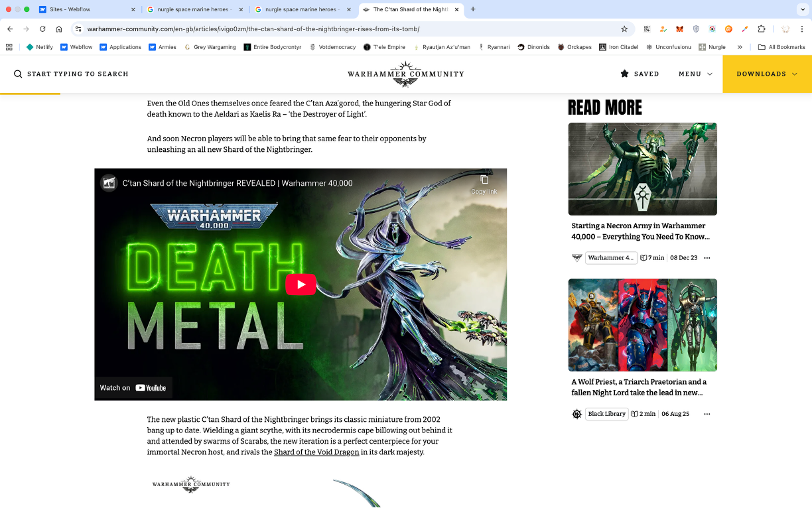Click the Black Library category tag

[x=606, y=414]
